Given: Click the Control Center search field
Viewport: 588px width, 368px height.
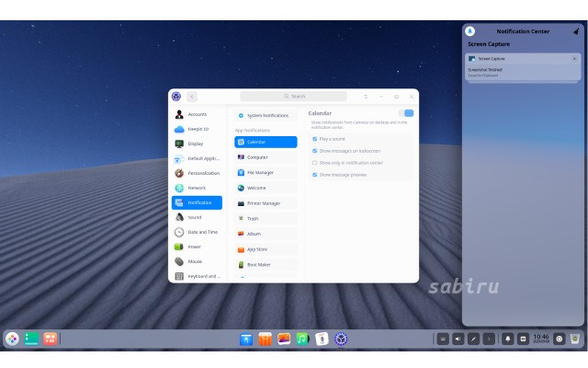Looking at the screenshot, I should (294, 97).
